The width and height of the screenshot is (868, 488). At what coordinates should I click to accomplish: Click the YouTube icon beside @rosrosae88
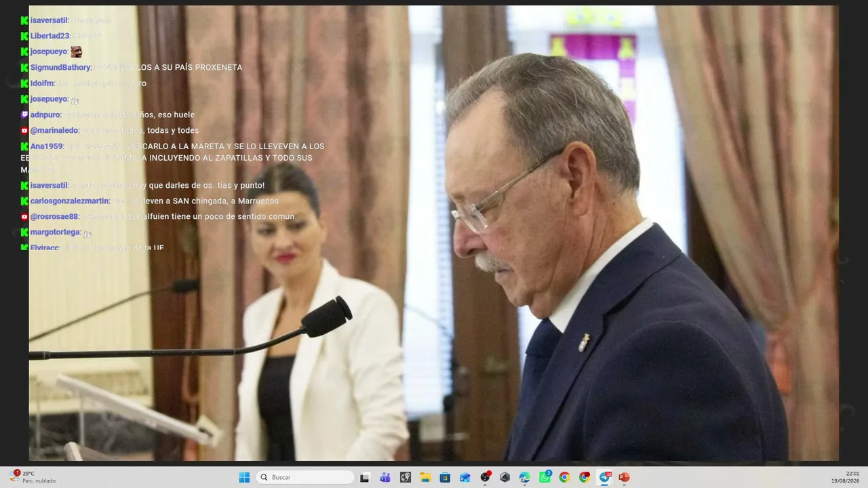24,216
